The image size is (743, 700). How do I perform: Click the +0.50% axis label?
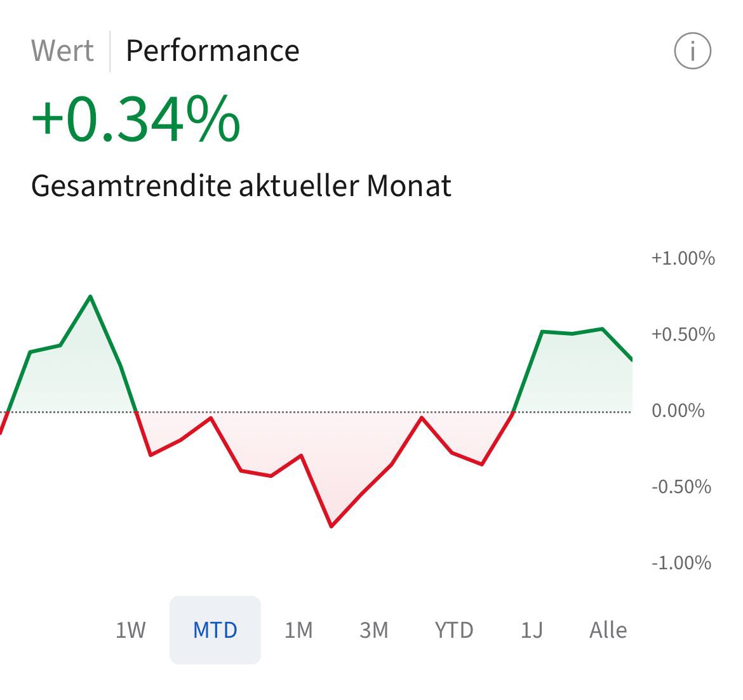683,334
